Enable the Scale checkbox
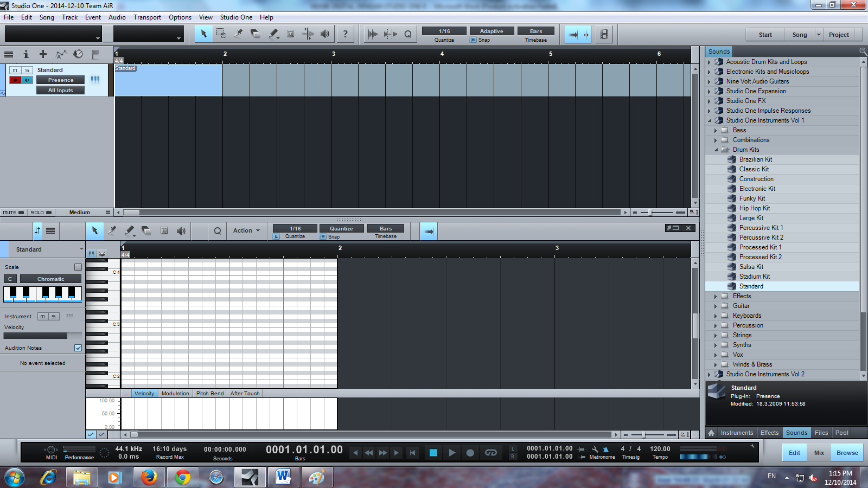Viewport: 868px width, 488px height. 78,267
